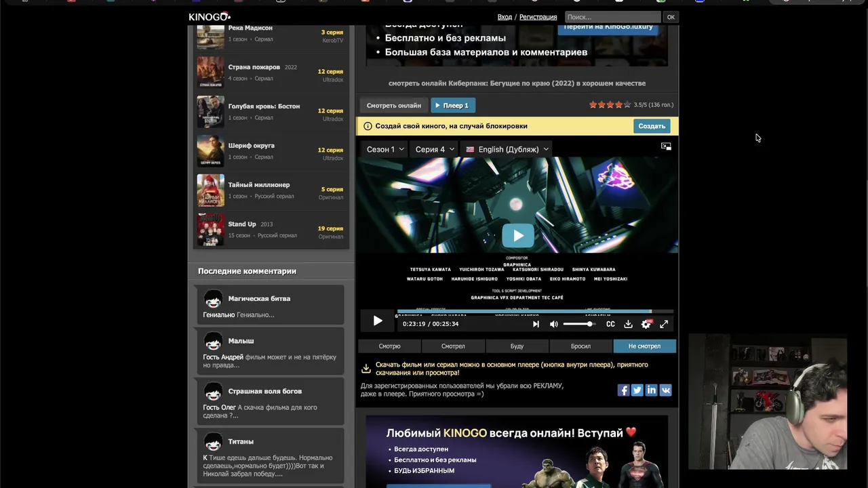
Task: Click the KINOGO logo
Action: point(210,16)
